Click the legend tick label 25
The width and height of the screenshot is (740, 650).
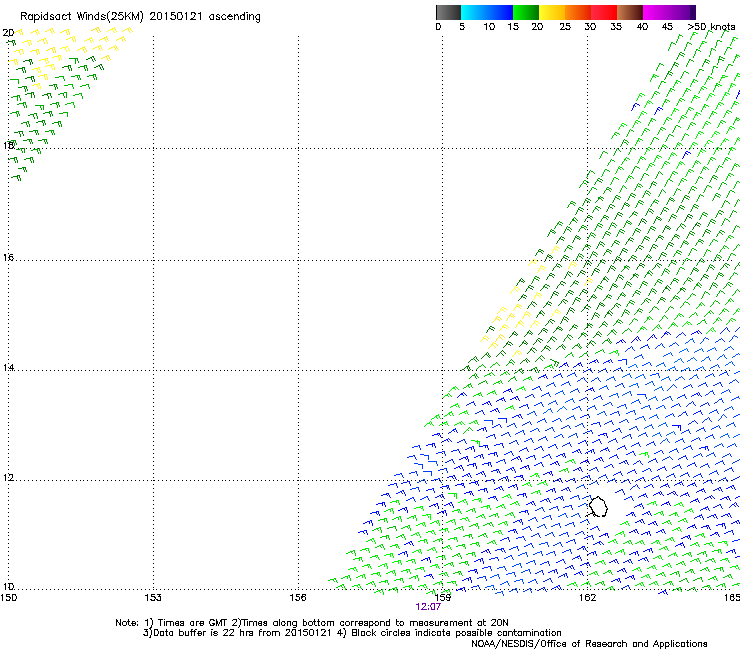565,27
